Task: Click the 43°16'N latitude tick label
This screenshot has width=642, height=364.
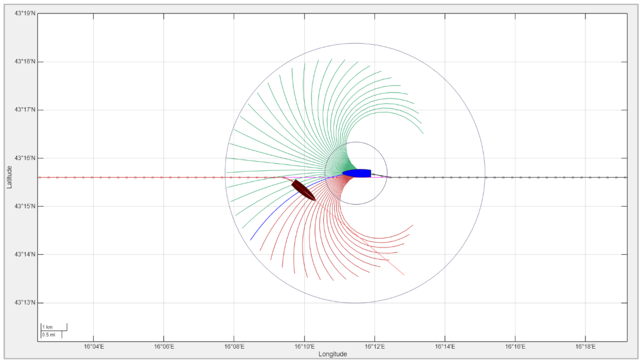Action: click(25, 158)
